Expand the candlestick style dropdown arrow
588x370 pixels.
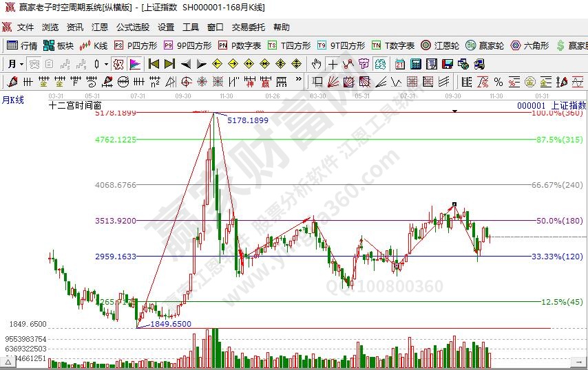point(106,64)
